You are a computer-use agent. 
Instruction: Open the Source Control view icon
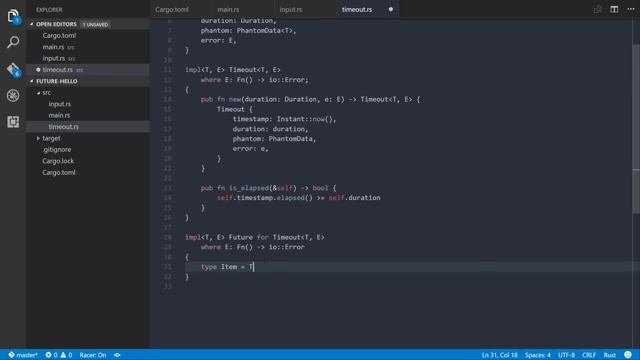(x=13, y=69)
